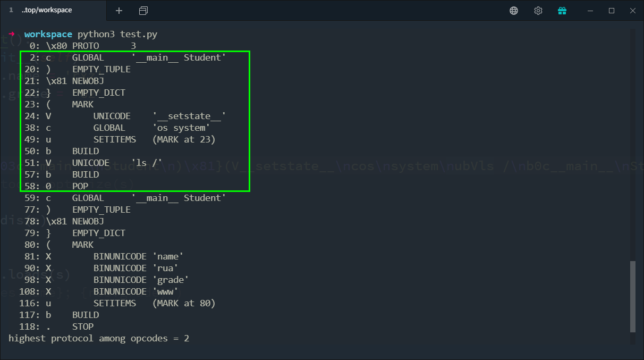Open a new terminal tab with plus icon

(119, 11)
